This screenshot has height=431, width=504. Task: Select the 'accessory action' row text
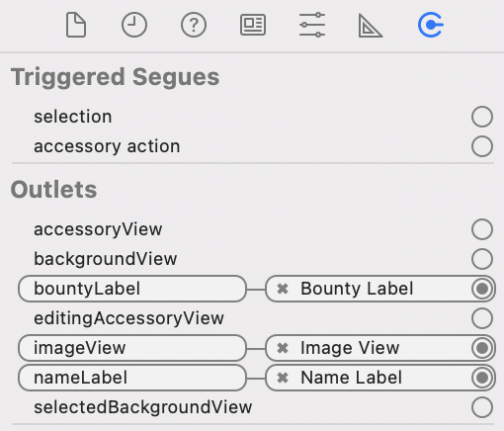(x=107, y=146)
